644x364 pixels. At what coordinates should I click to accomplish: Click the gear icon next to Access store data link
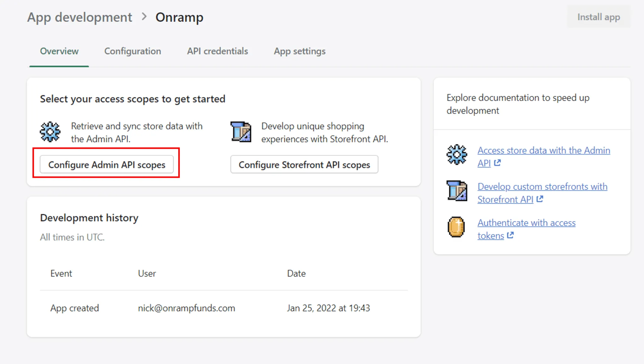(x=457, y=154)
